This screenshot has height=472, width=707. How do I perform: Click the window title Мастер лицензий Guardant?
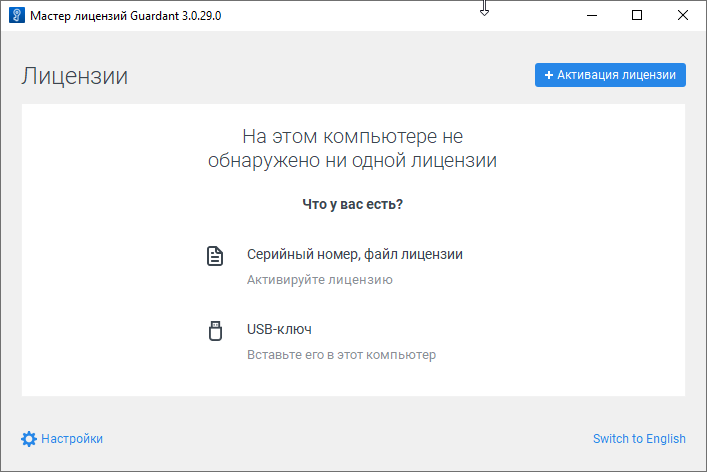[125, 16]
